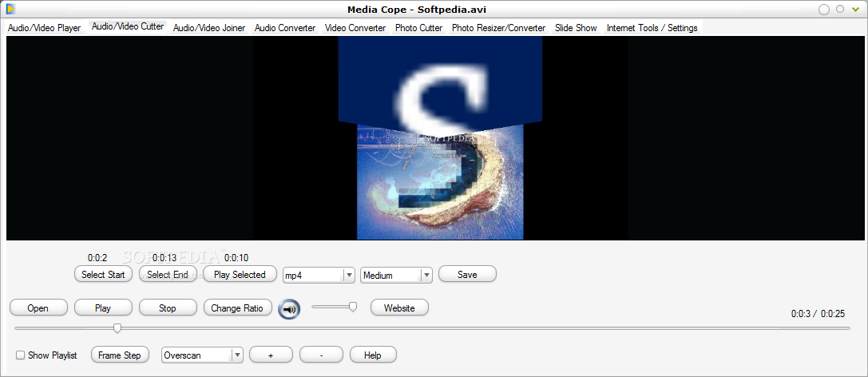Save the cut clip
Image resolution: width=868 pixels, height=377 pixels.
click(467, 275)
